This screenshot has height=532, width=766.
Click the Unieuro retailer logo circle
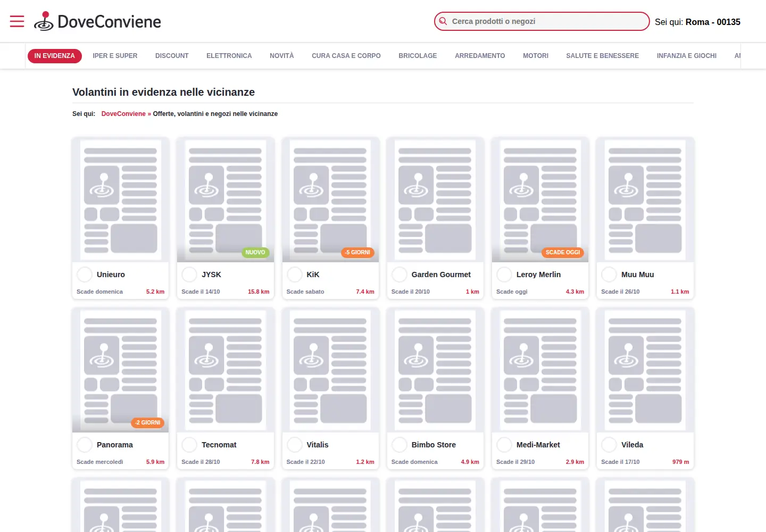pyautogui.click(x=85, y=275)
